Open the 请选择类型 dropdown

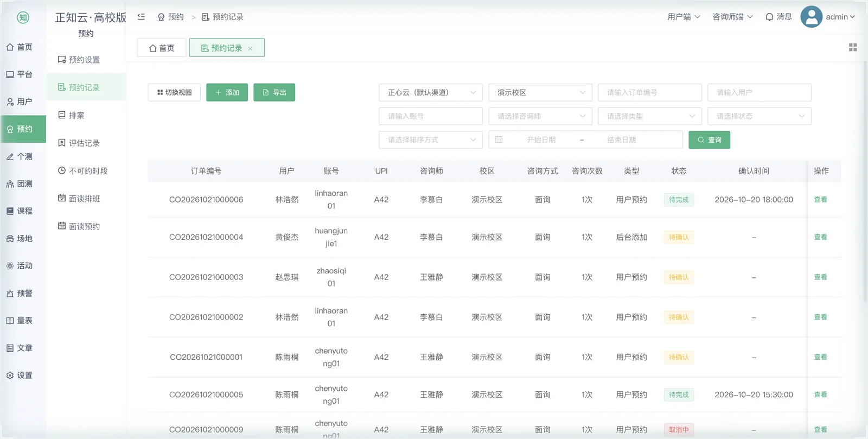[x=650, y=116]
